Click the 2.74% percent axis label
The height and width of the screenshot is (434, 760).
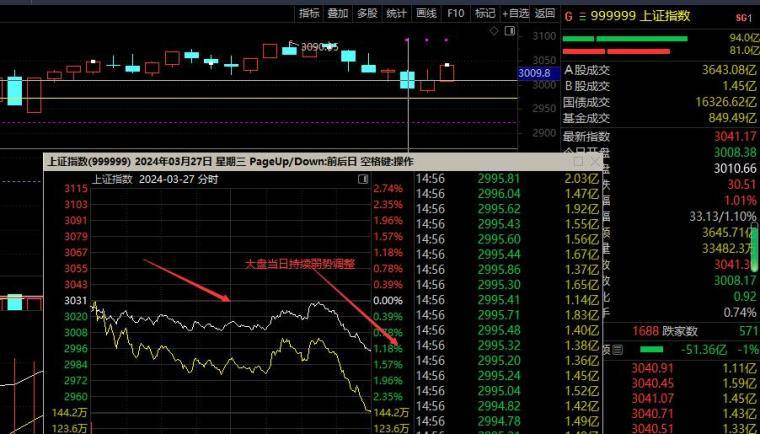tap(388, 189)
